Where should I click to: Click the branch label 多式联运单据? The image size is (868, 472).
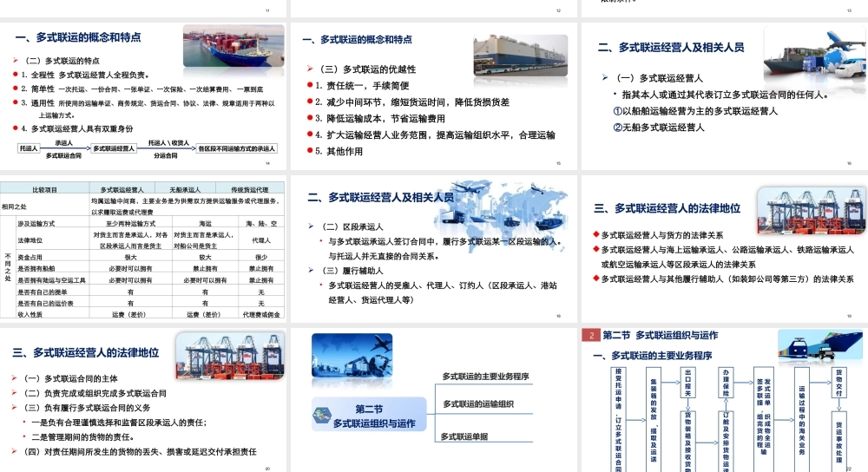click(464, 436)
